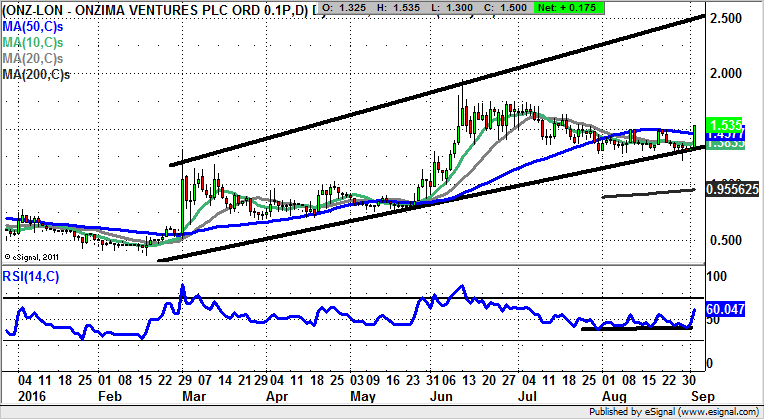Click the RSI 60.047 value tag
Image resolution: width=764 pixels, height=419 pixels.
click(724, 312)
